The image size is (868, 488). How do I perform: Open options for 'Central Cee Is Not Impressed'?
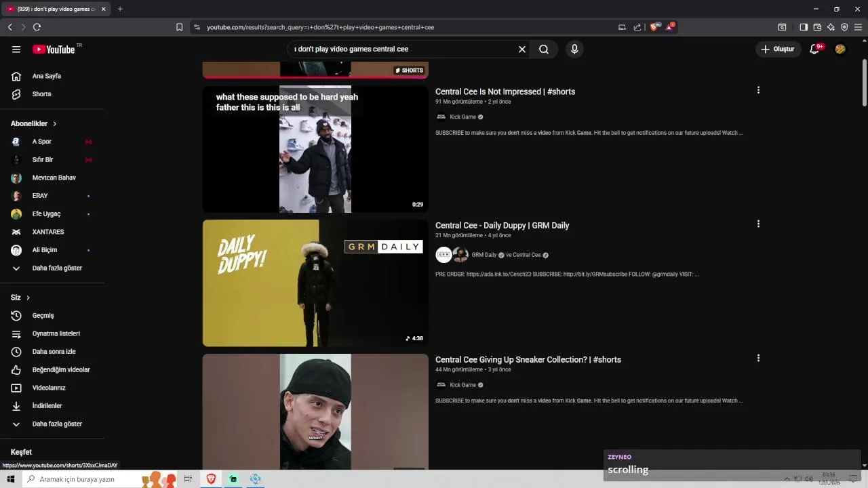click(x=758, y=90)
